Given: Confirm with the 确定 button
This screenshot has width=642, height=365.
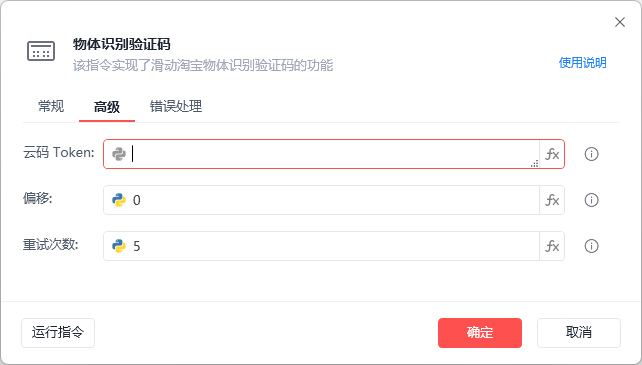Looking at the screenshot, I should pos(480,333).
